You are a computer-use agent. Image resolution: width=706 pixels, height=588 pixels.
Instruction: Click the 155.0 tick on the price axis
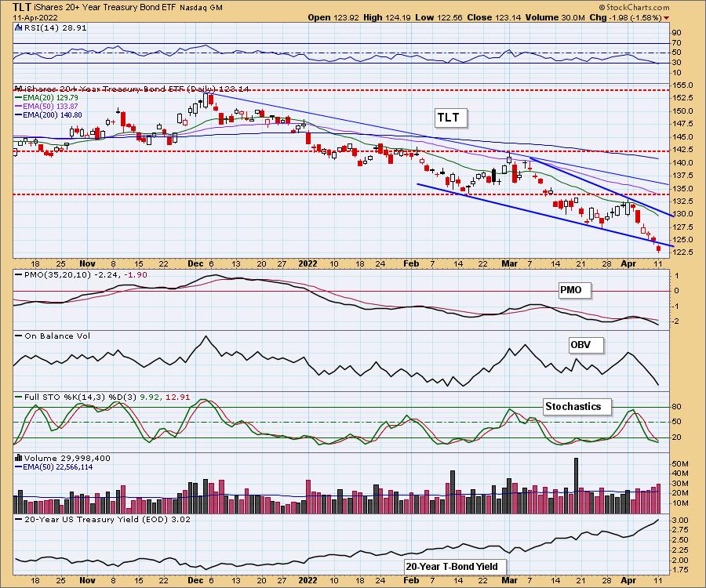[684, 85]
